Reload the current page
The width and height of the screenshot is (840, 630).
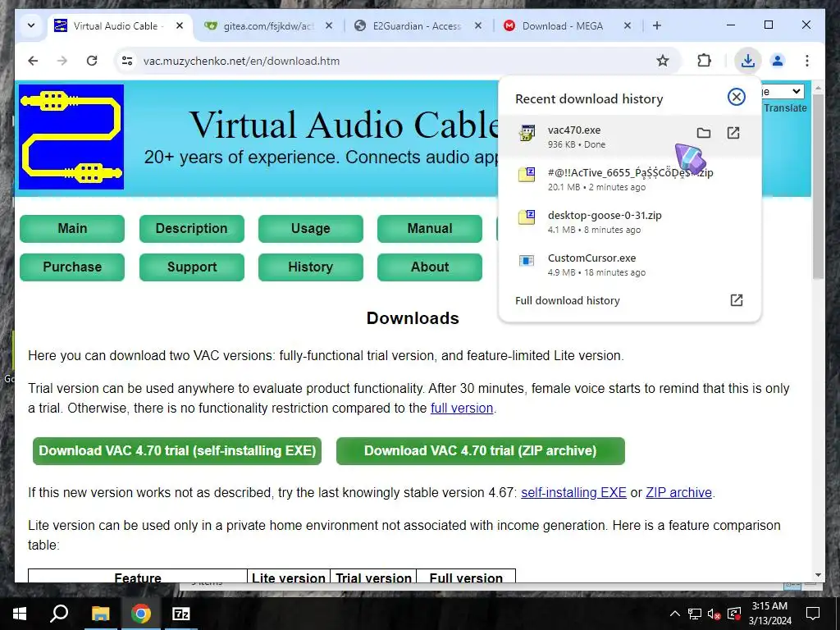92,61
